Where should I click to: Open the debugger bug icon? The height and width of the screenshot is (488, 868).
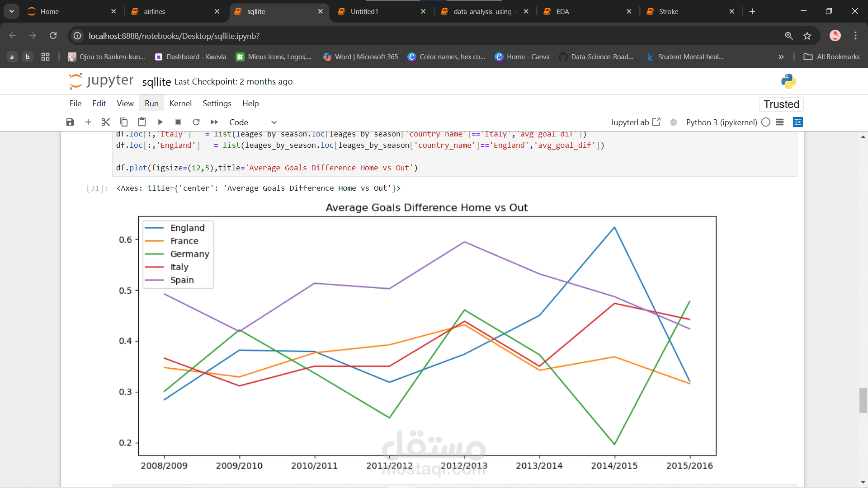click(x=674, y=122)
